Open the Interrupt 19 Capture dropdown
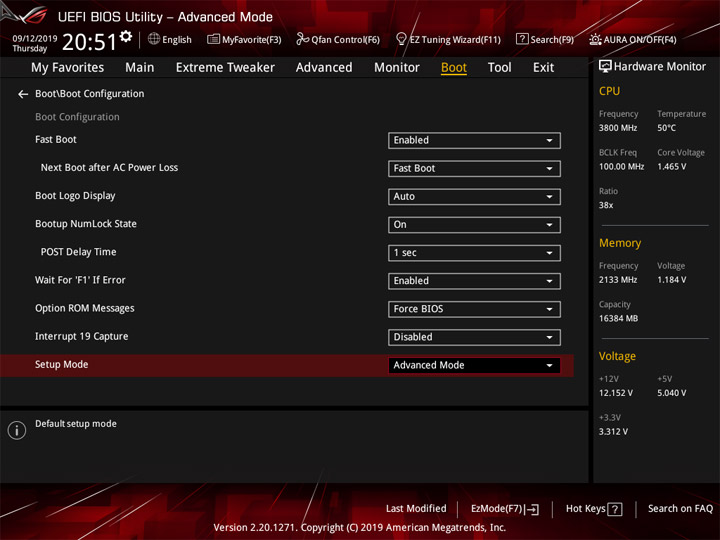 (474, 337)
